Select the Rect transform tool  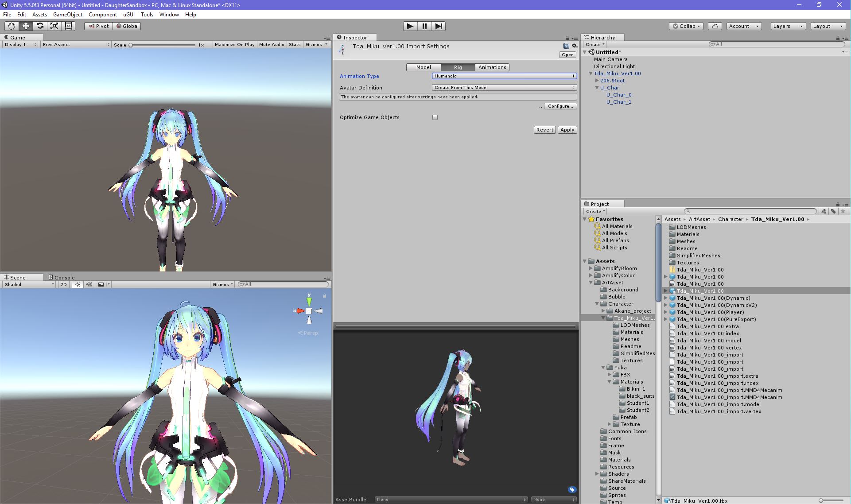tap(68, 26)
